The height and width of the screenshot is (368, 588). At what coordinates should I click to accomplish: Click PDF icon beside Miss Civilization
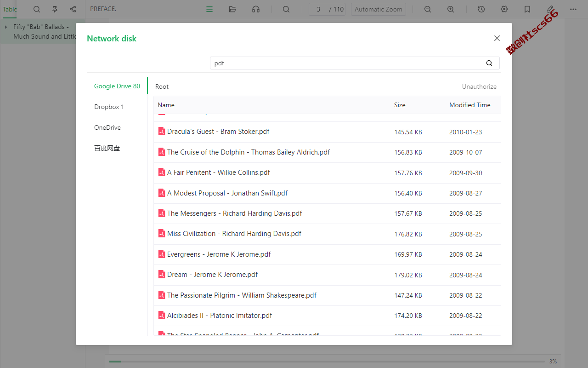161,234
